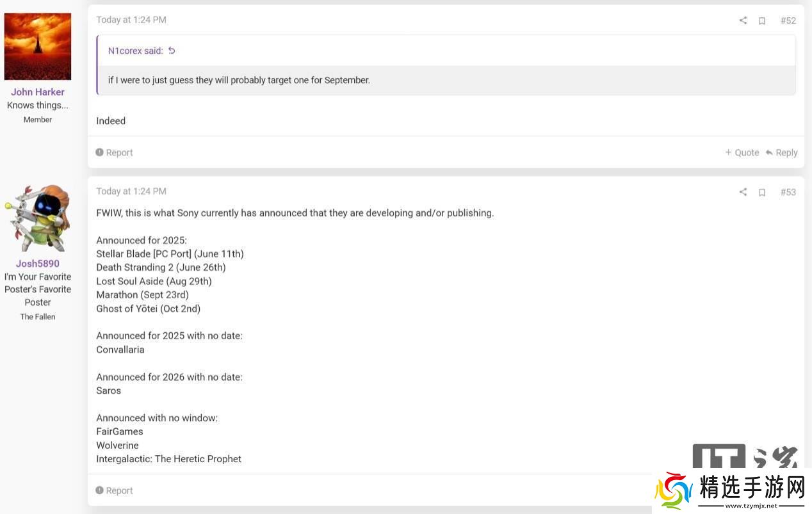Report Josh5890's post #53
The height and width of the screenshot is (514, 812).
pyautogui.click(x=115, y=490)
